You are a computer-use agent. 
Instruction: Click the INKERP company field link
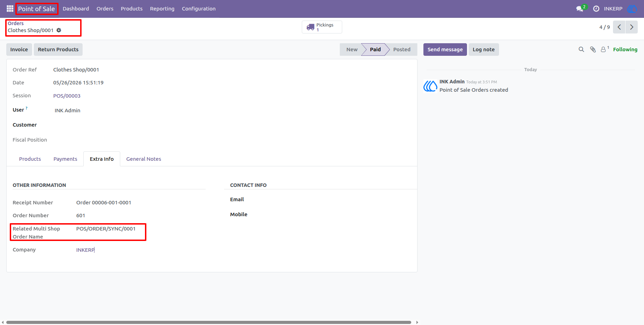pyautogui.click(x=85, y=250)
